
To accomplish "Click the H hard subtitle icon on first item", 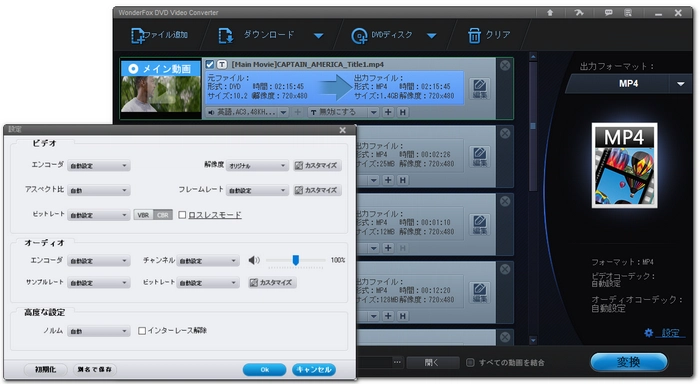I will click(x=403, y=112).
